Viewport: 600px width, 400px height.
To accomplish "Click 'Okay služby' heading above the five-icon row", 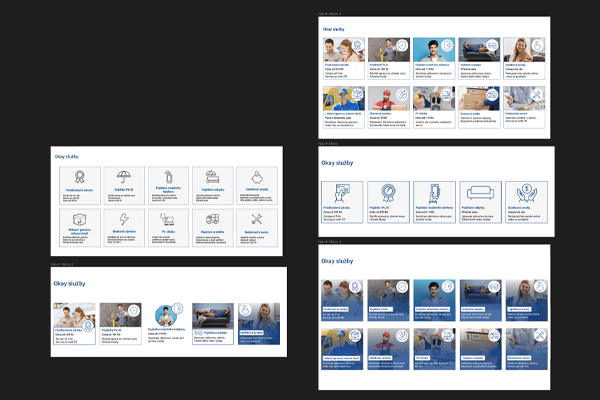I will click(x=337, y=163).
